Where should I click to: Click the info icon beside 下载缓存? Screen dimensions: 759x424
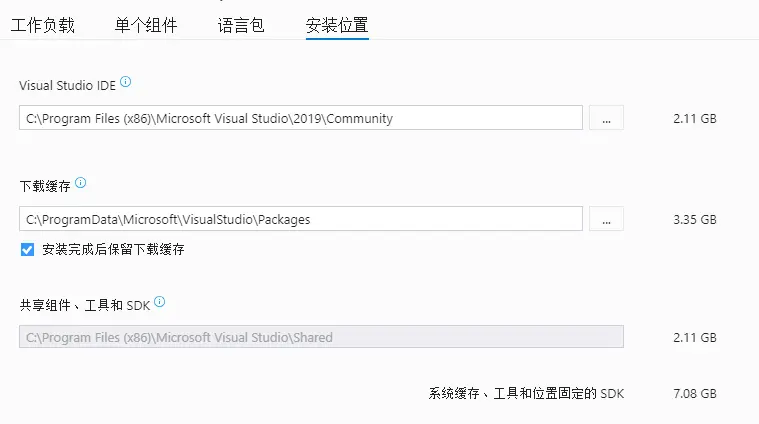[80, 182]
